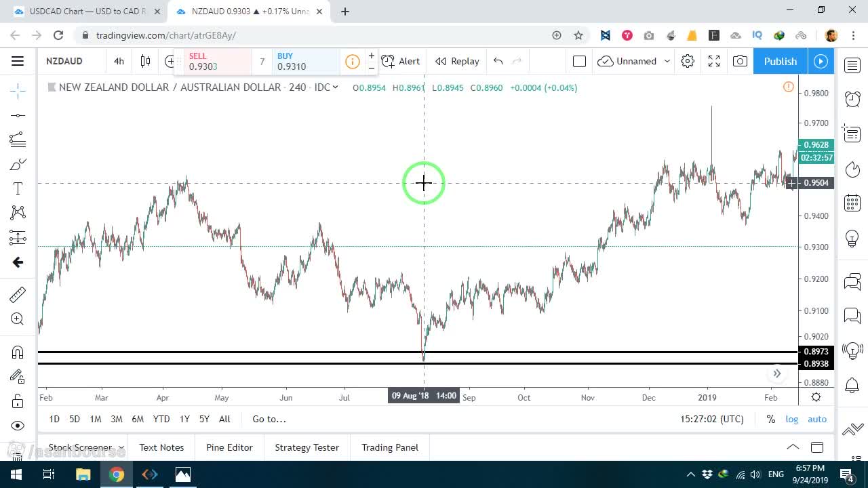Toggle log scale mode
This screenshot has width=868, height=488.
(792, 419)
